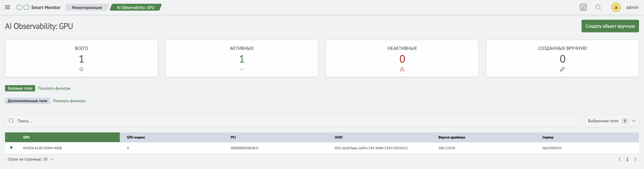Click the Smart Monitor infinity logo

click(23, 7)
